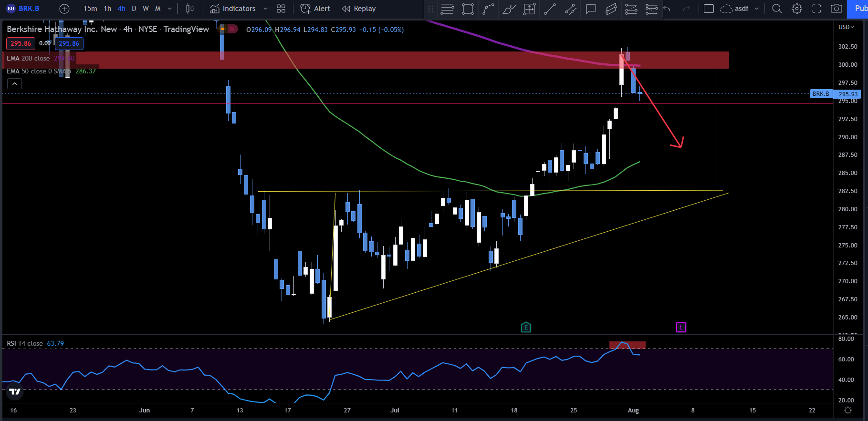Screen dimensions: 868x421
Task: Click the market status sun icon
Action: [x=222, y=29]
